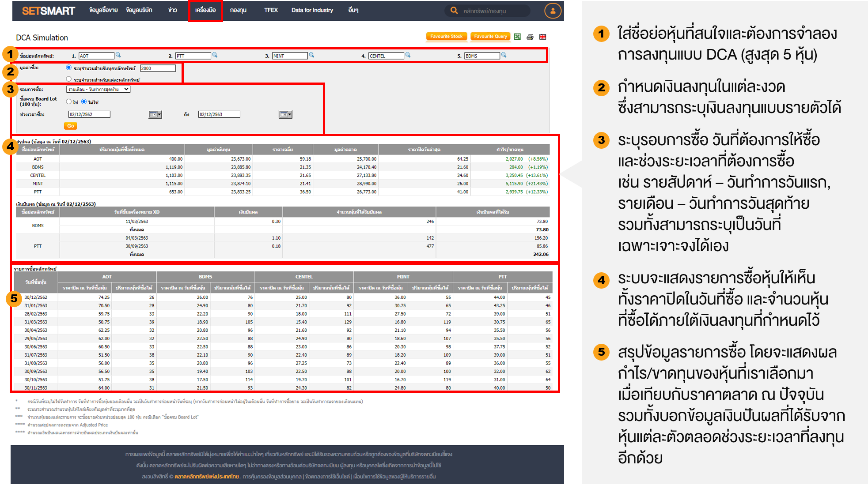
Task: Click the magnifier icon beside the MINT field
Action: pyautogui.click(x=311, y=55)
